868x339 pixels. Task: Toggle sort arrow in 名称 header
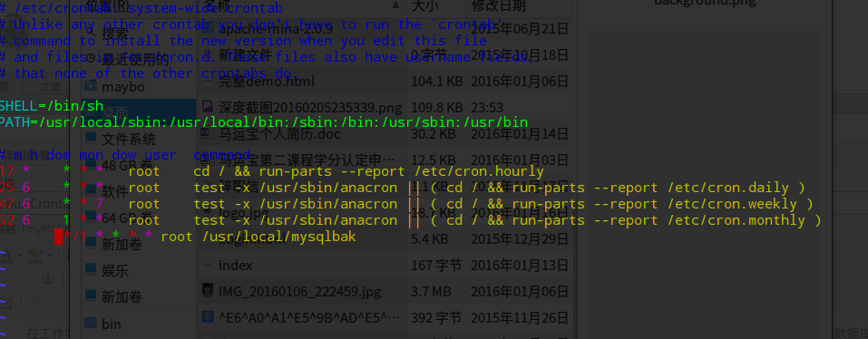(395, 5)
